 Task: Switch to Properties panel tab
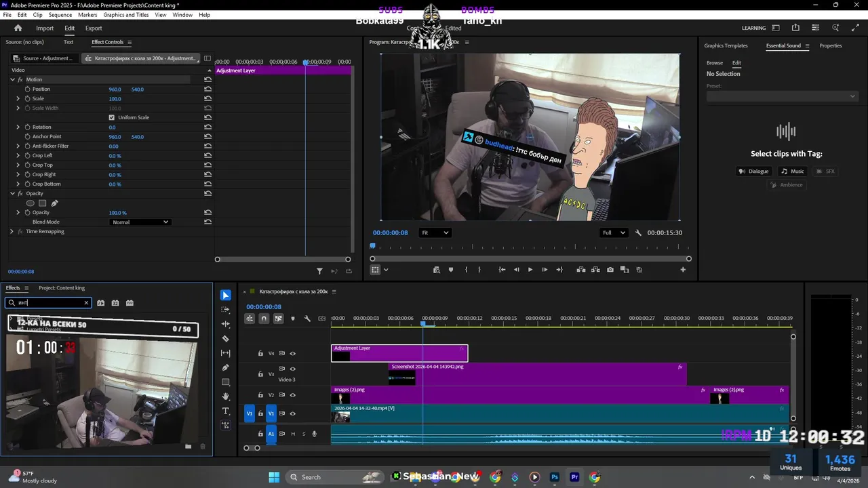831,45
